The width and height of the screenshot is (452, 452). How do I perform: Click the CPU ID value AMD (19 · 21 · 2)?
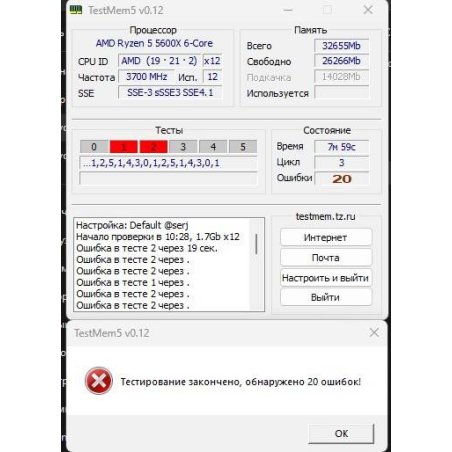(159, 61)
